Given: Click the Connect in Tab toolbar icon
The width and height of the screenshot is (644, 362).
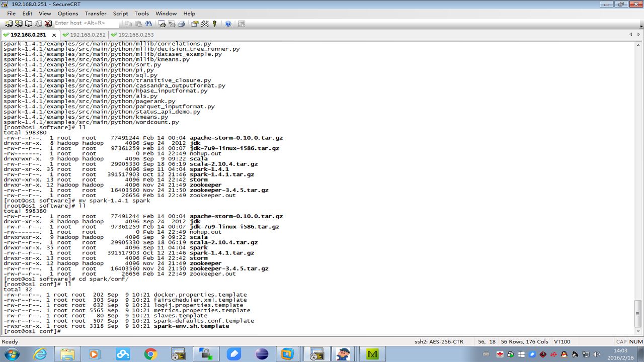Looking at the screenshot, I should tap(29, 24).
